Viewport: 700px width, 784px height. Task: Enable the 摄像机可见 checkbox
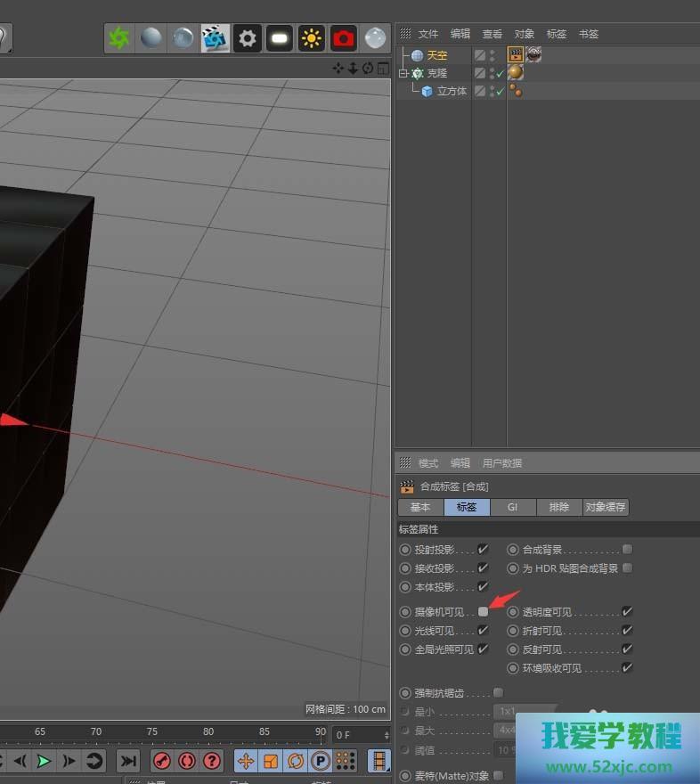(483, 612)
